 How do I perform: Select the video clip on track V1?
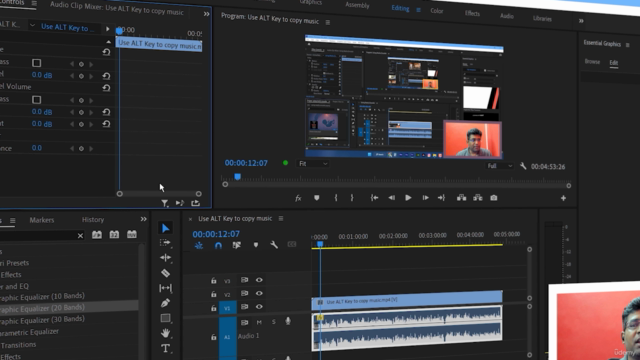(x=407, y=300)
